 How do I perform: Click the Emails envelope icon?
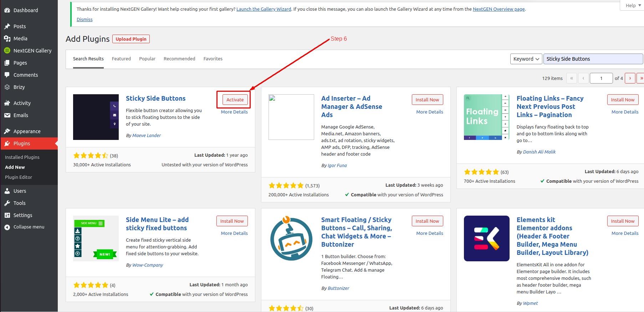point(7,115)
